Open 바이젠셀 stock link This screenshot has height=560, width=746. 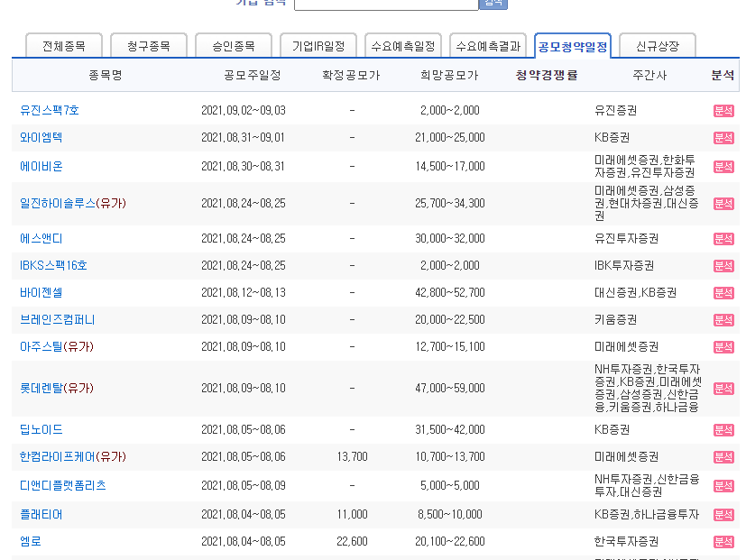(41, 292)
